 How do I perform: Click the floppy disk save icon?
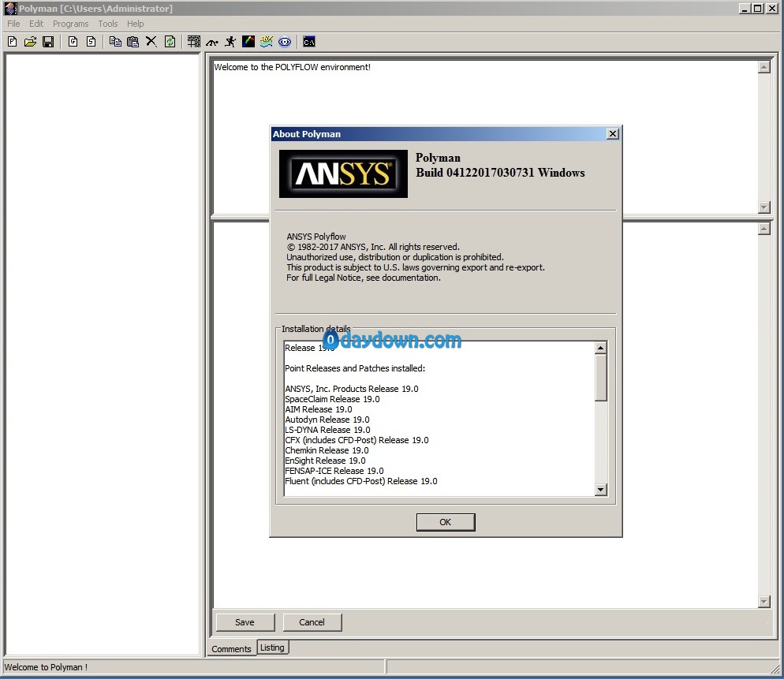click(48, 42)
